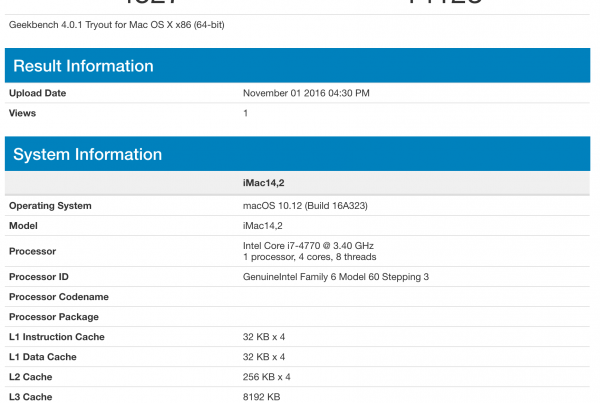Click the Processor Codename label
The width and height of the screenshot is (600, 403).
[59, 297]
